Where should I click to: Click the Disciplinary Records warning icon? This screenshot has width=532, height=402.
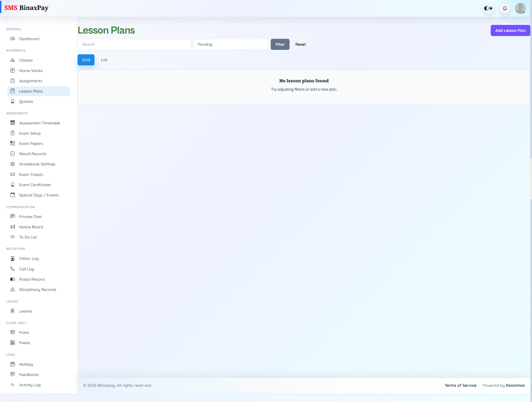pos(13,289)
